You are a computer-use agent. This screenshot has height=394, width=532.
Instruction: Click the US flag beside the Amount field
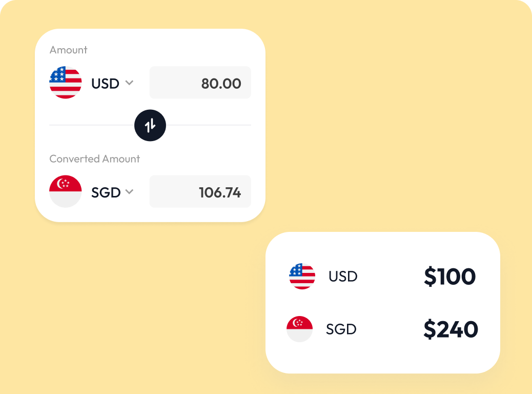coord(66,83)
